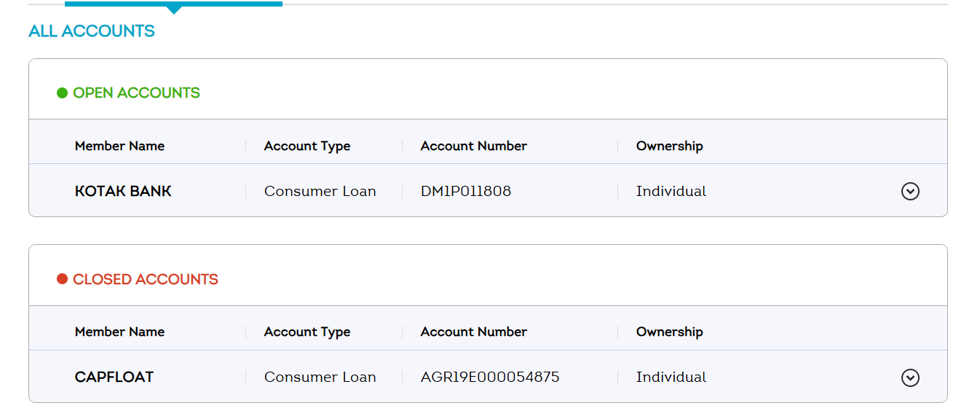Click Member Name header under Open Accounts

click(x=119, y=146)
